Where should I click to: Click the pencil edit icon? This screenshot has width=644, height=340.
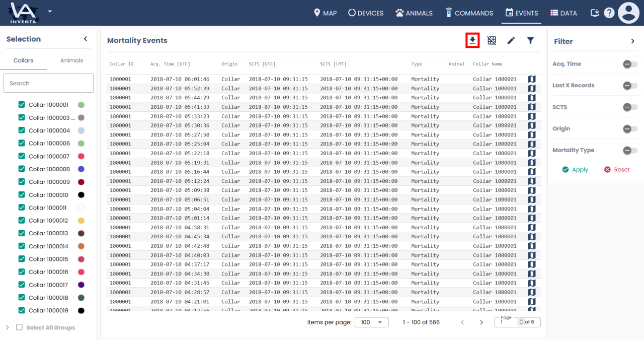coord(511,40)
